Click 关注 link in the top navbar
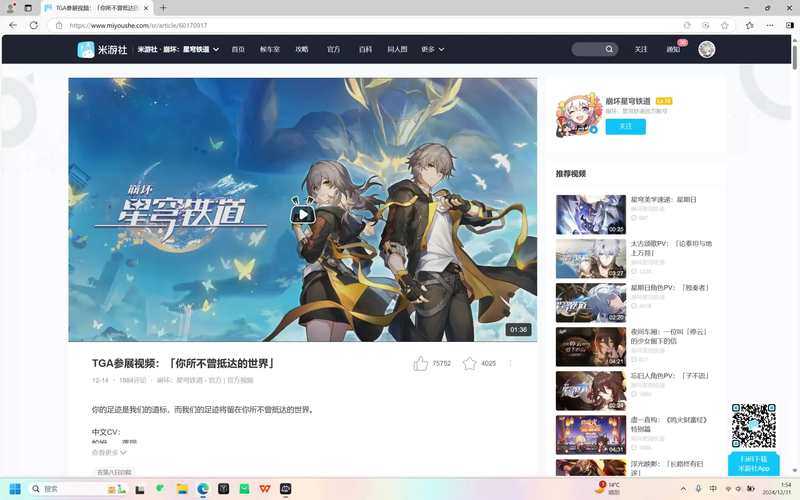 tap(641, 49)
